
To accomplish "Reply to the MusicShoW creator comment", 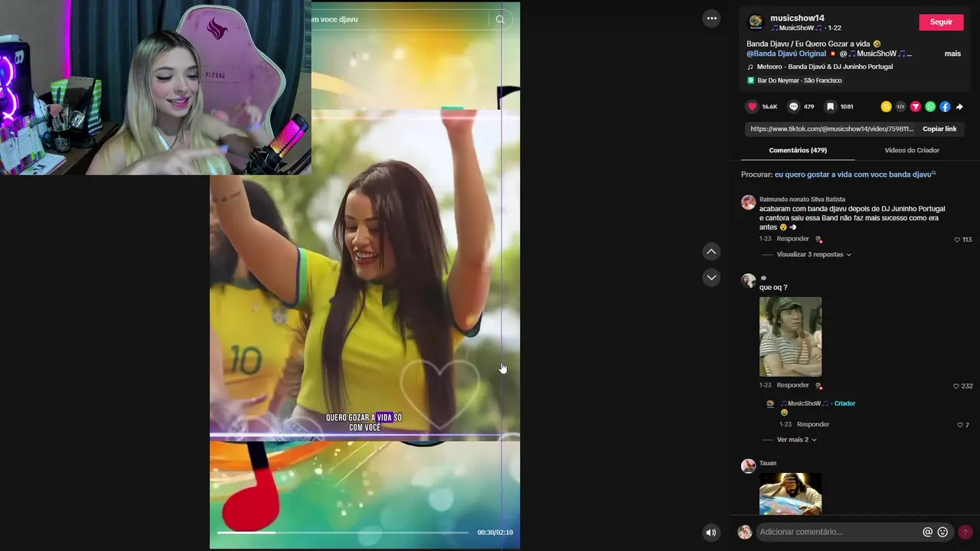I will (812, 424).
